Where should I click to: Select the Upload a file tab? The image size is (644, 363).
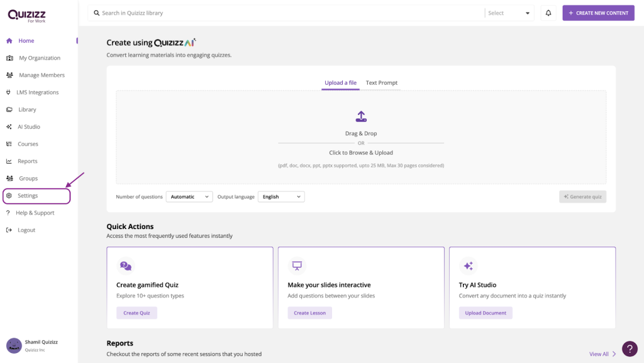point(340,83)
